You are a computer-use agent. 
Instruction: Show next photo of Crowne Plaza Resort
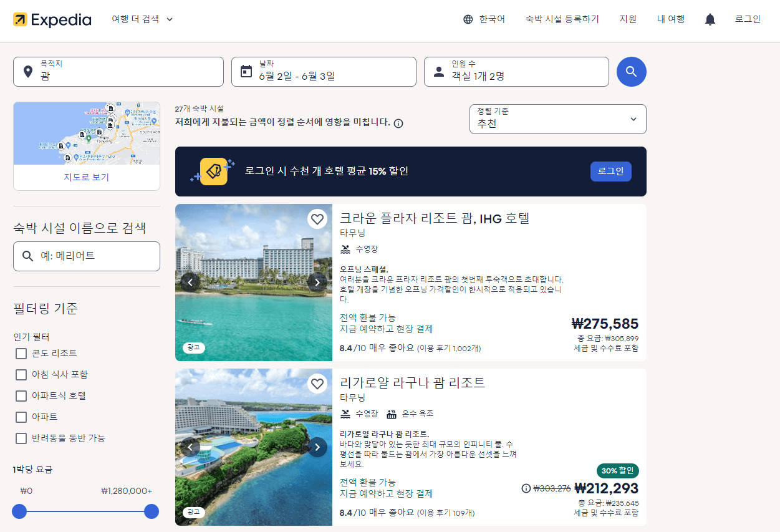click(317, 283)
